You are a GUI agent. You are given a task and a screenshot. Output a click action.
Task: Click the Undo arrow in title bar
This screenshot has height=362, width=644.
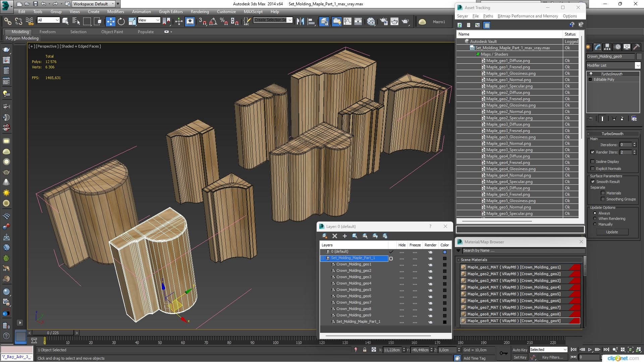[44, 4]
